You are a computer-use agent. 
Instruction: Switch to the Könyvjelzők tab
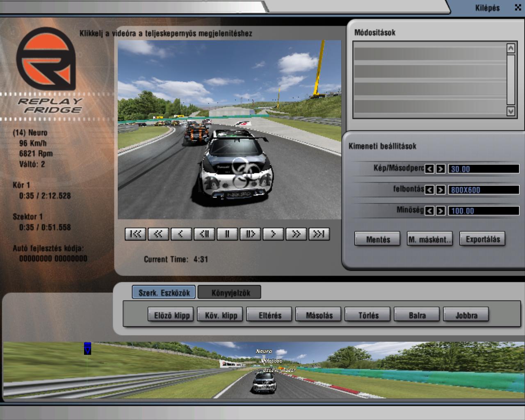(x=230, y=292)
